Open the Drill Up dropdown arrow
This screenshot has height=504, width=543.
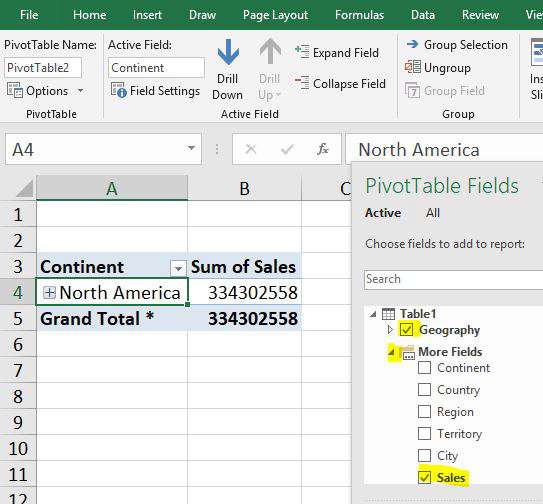(x=278, y=94)
